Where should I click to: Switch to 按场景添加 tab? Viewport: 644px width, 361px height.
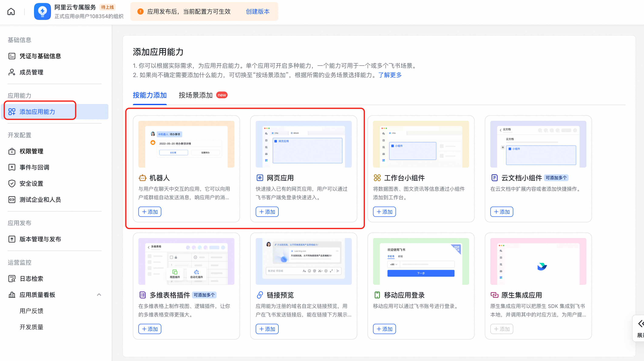pyautogui.click(x=196, y=95)
